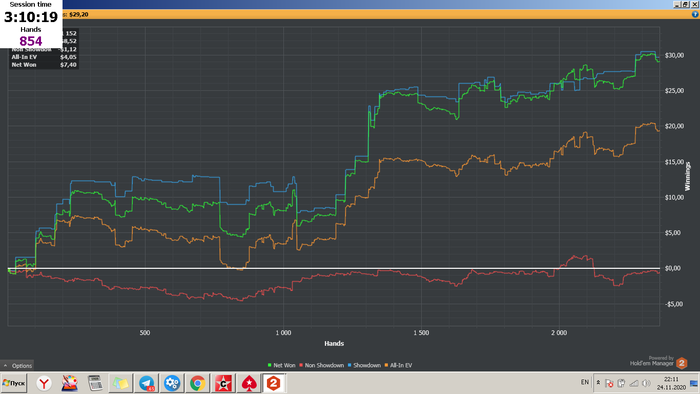
Task: Click the Winnings axis title
Action: [688, 176]
